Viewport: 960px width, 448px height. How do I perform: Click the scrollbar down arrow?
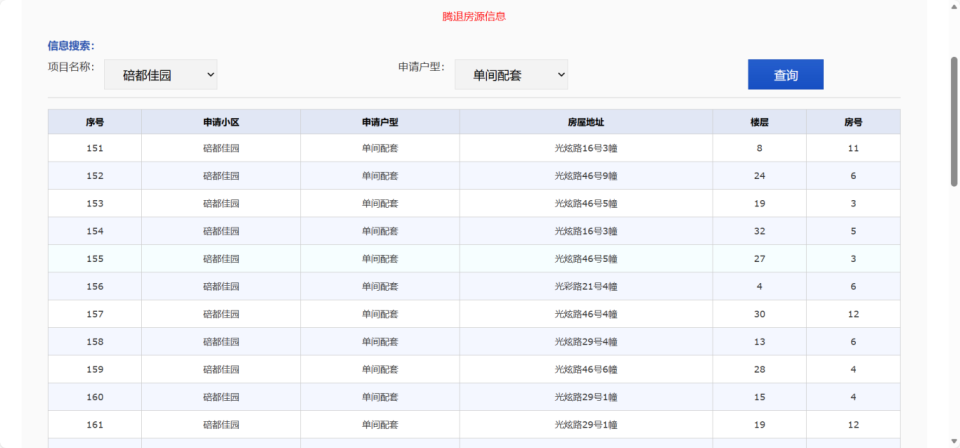coord(954,442)
